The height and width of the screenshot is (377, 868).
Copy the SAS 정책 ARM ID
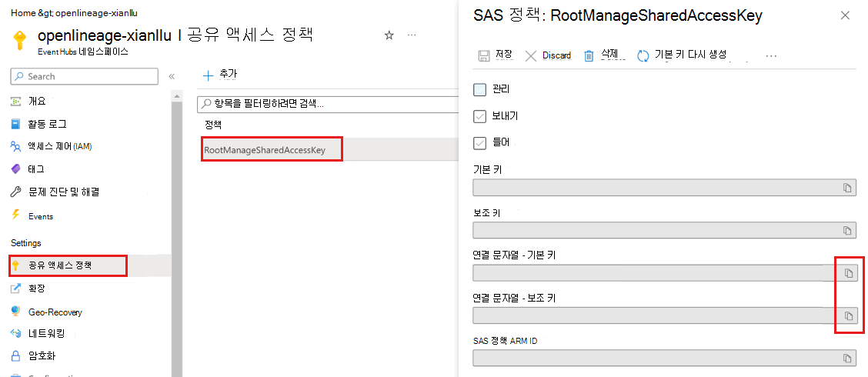click(x=847, y=359)
